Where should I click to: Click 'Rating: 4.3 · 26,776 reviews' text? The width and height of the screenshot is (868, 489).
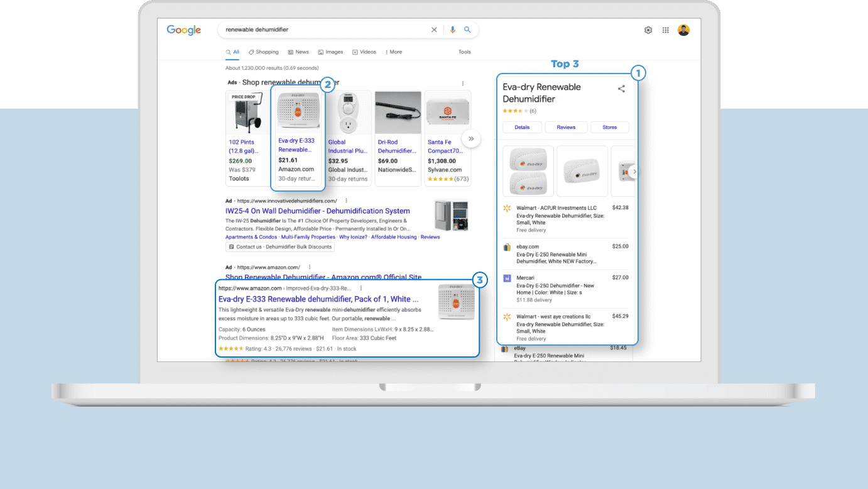click(279, 348)
